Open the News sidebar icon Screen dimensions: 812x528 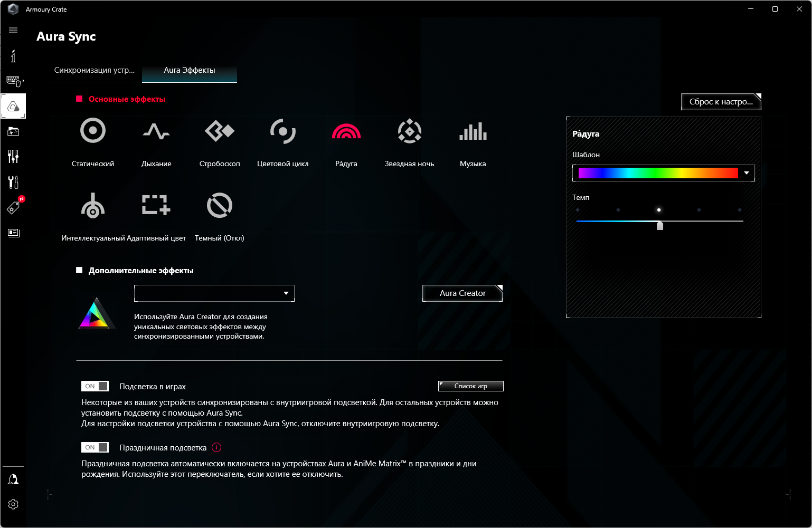click(x=13, y=233)
